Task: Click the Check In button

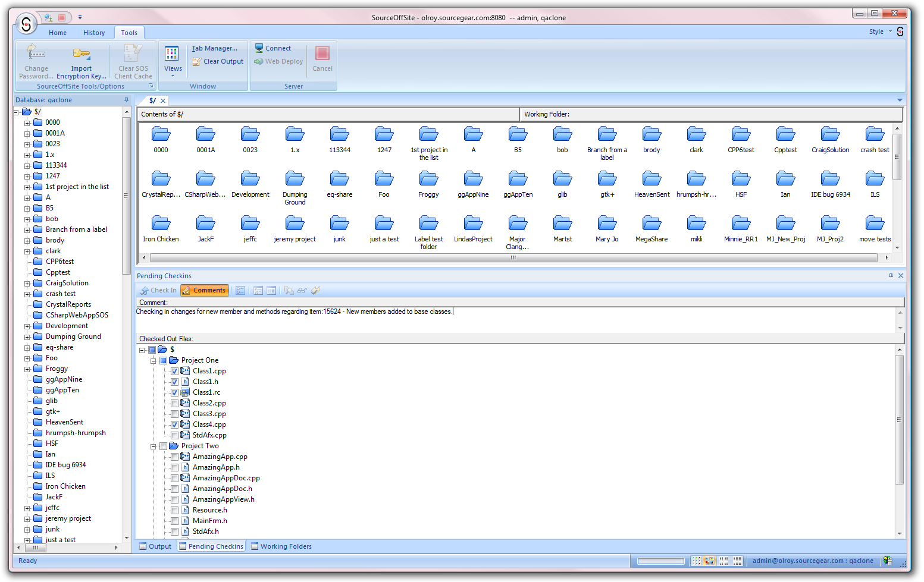Action: click(158, 290)
